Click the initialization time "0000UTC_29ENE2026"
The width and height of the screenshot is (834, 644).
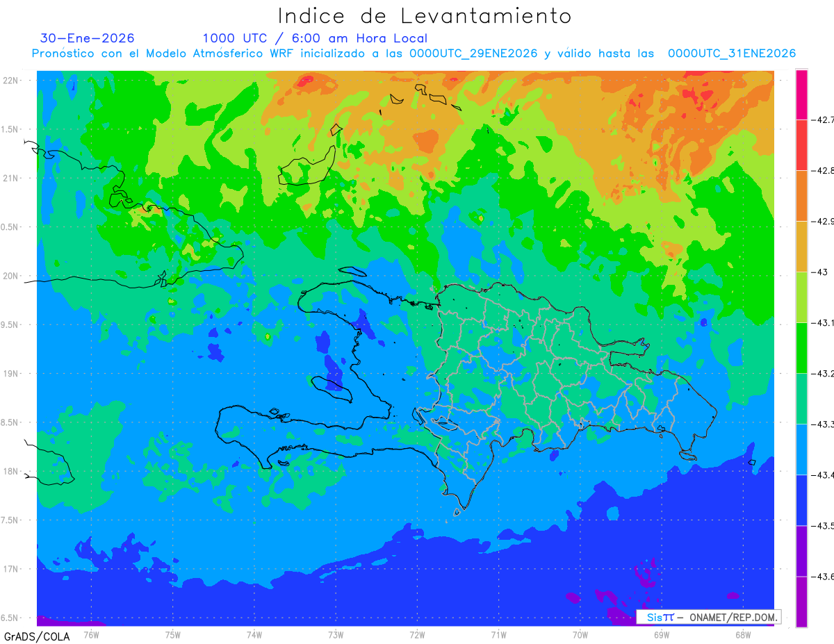473,53
